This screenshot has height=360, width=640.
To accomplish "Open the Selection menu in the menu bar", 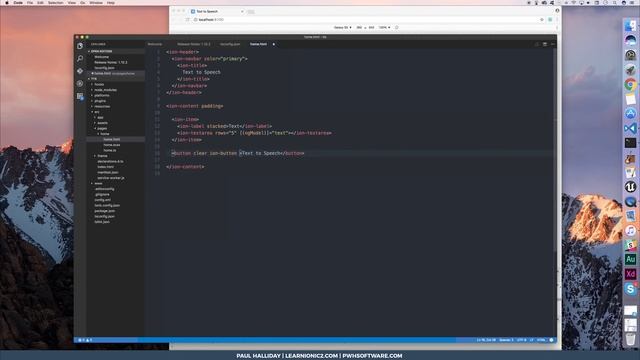I will (56, 2).
